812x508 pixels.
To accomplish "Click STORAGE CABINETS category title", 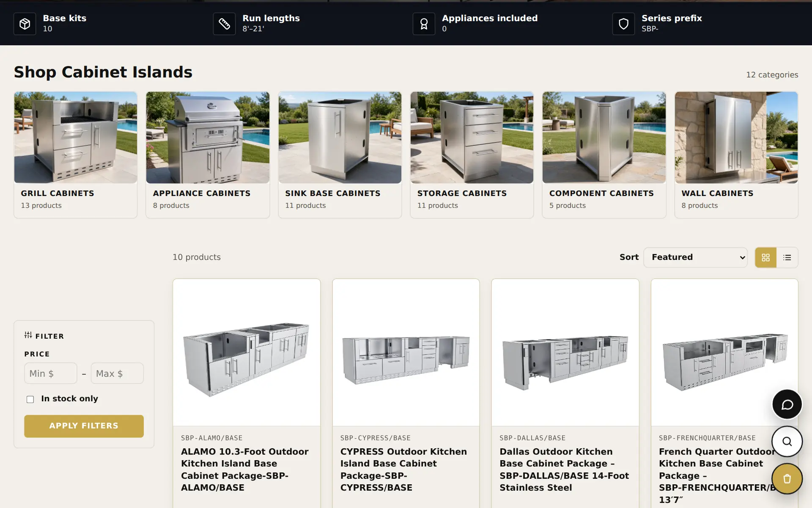I will (462, 193).
